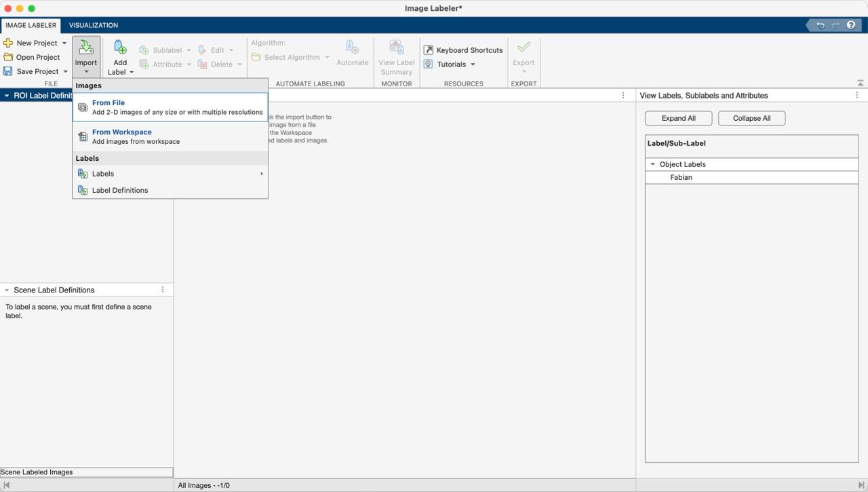Click the Save Project disk icon
The image size is (868, 492).
click(x=8, y=71)
